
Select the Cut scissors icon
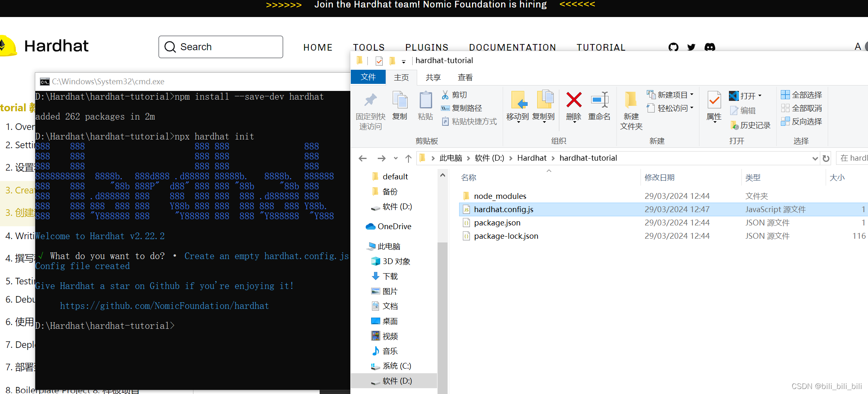(x=445, y=95)
